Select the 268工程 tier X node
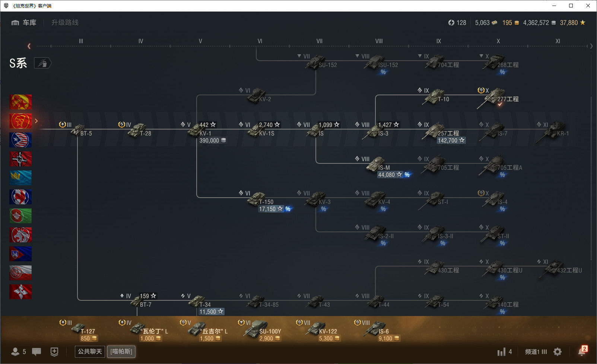Image resolution: width=597 pixels, height=364 pixels. click(499, 63)
